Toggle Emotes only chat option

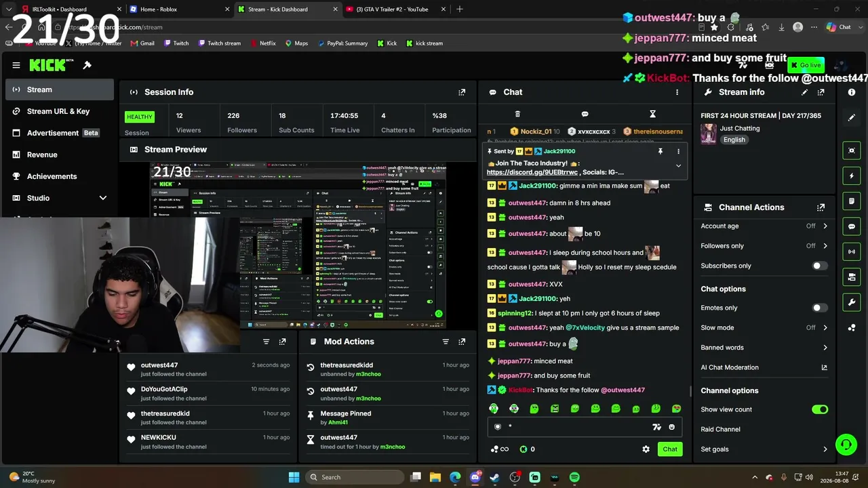[x=820, y=308]
